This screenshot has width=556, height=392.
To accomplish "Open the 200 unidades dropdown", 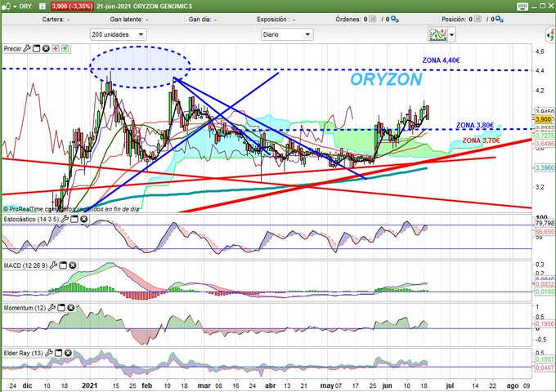I will (118, 34).
